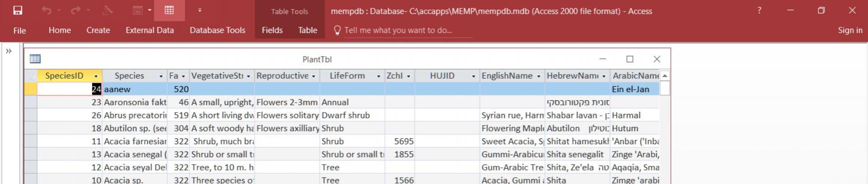The image size is (868, 184).
Task: Click the form view icon in toolbar
Action: [138, 10]
